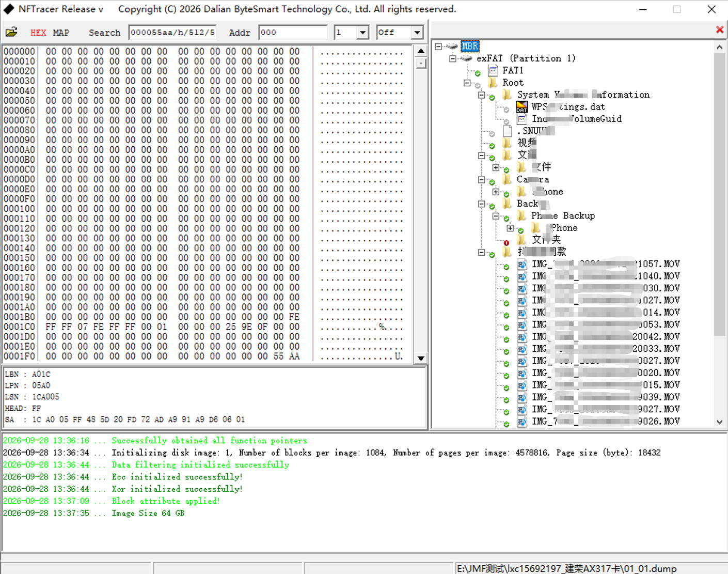Click down arrow of hex view scrollbar
The width and height of the screenshot is (728, 574).
421,358
